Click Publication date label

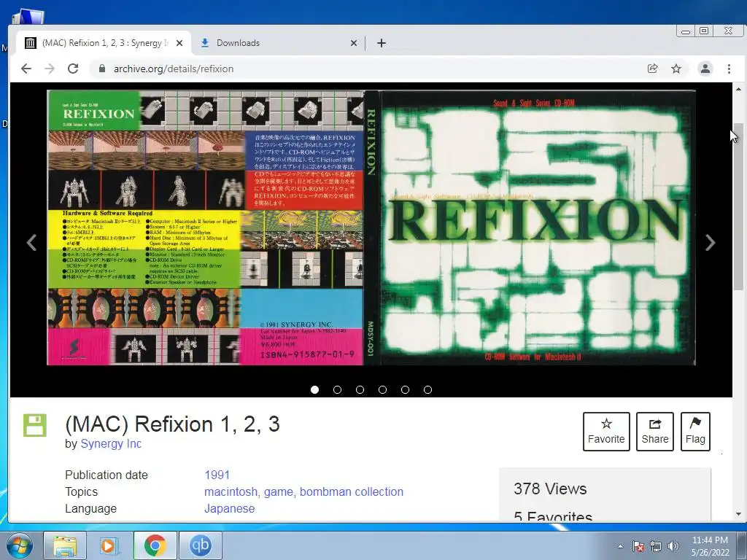pos(107,475)
